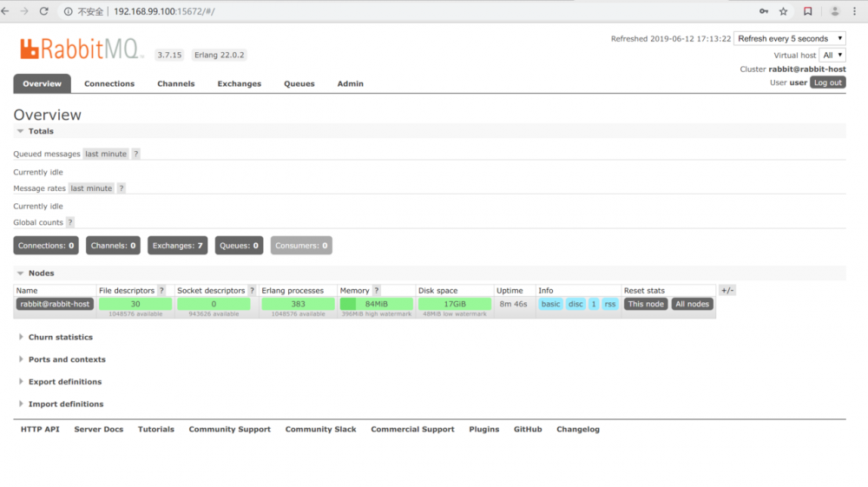Switch to the Channels tab
The image size is (868, 487).
click(176, 83)
